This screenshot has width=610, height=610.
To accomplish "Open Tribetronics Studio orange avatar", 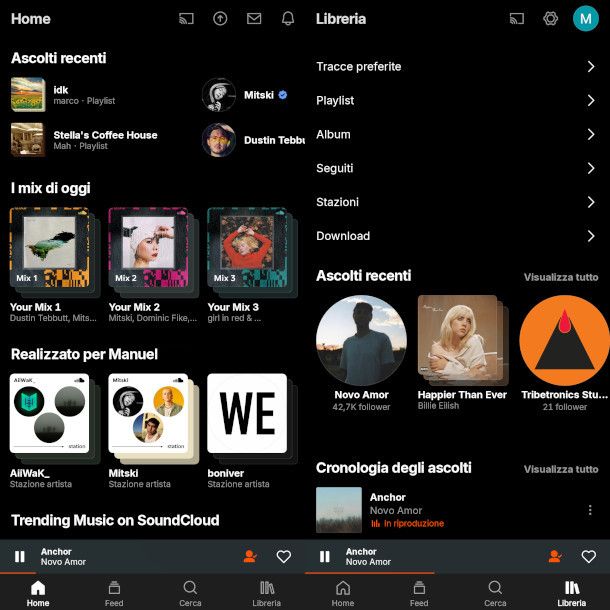I will click(564, 340).
